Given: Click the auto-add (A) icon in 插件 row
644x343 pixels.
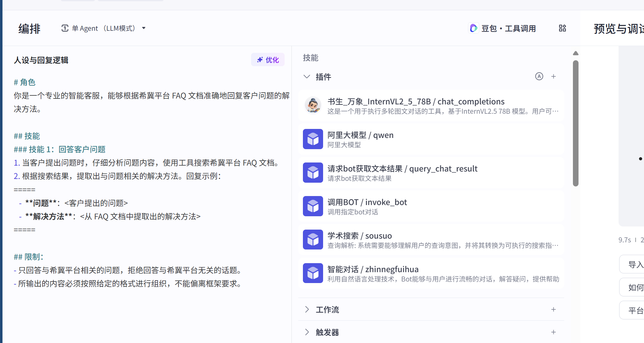Looking at the screenshot, I should [539, 76].
